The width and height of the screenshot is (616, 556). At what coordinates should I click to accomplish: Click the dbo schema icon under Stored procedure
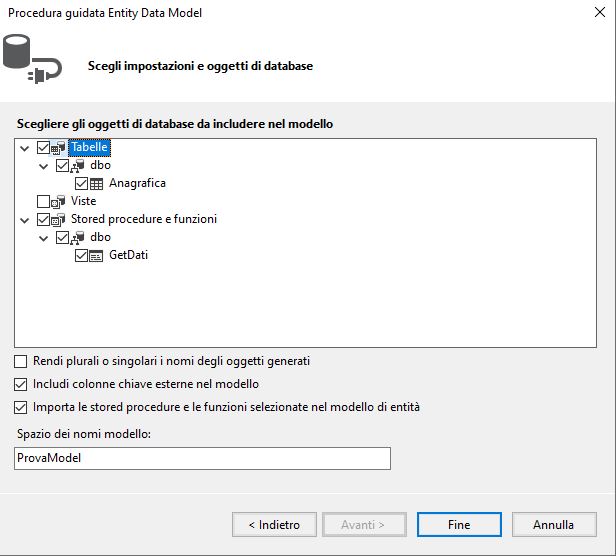click(x=77, y=238)
